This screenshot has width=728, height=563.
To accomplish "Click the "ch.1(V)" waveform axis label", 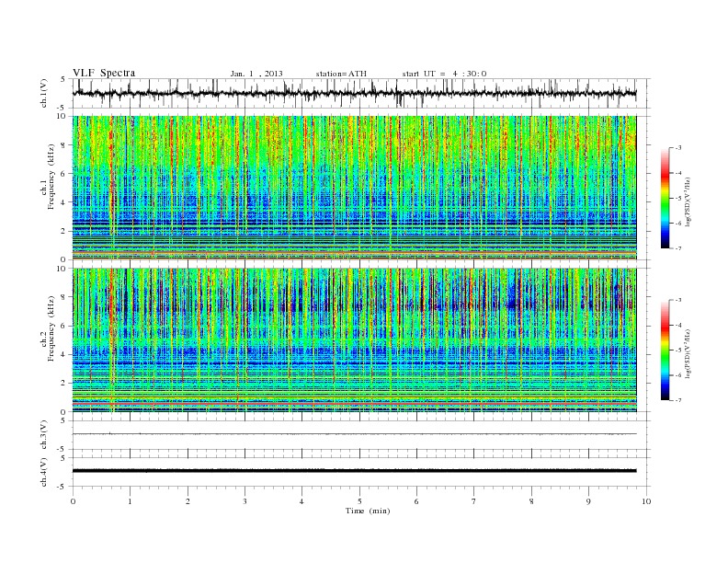I will pyautogui.click(x=44, y=93).
